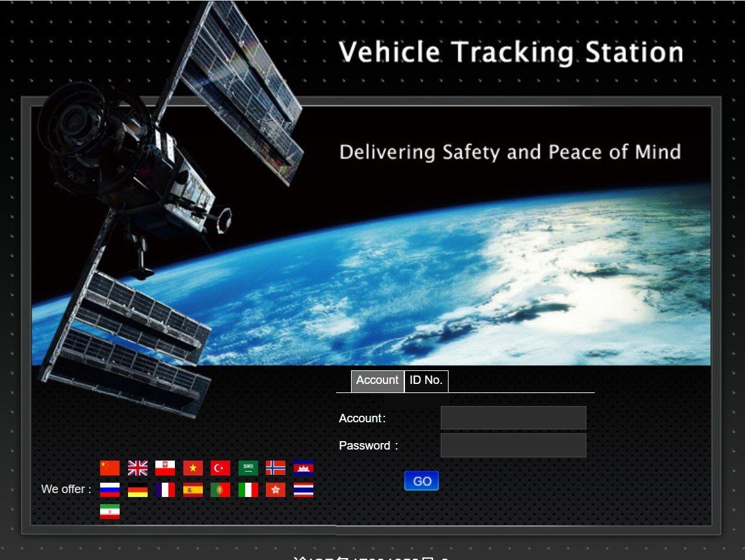This screenshot has height=560, width=745.
Task: Switch to Russian via the Russia flag
Action: click(x=110, y=490)
